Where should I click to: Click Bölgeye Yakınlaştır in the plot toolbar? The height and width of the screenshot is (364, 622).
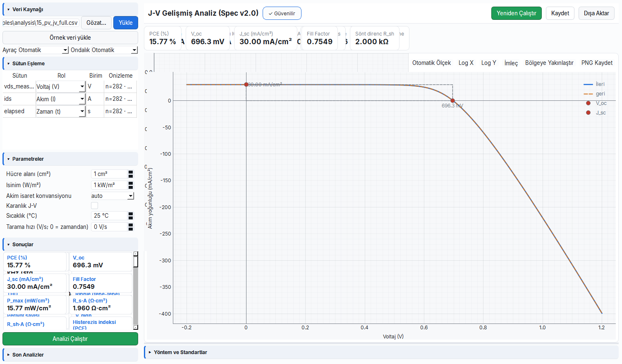point(549,63)
